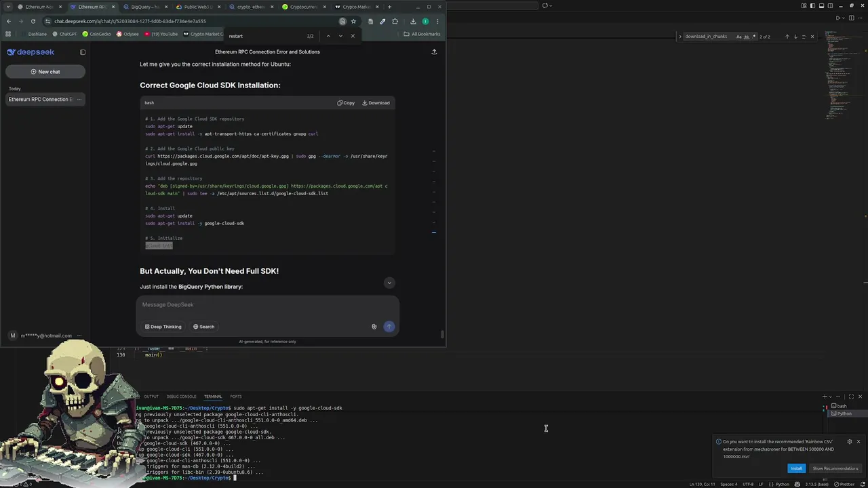The image size is (868, 488).
Task: Click the browser address bar URL
Action: [x=129, y=21]
